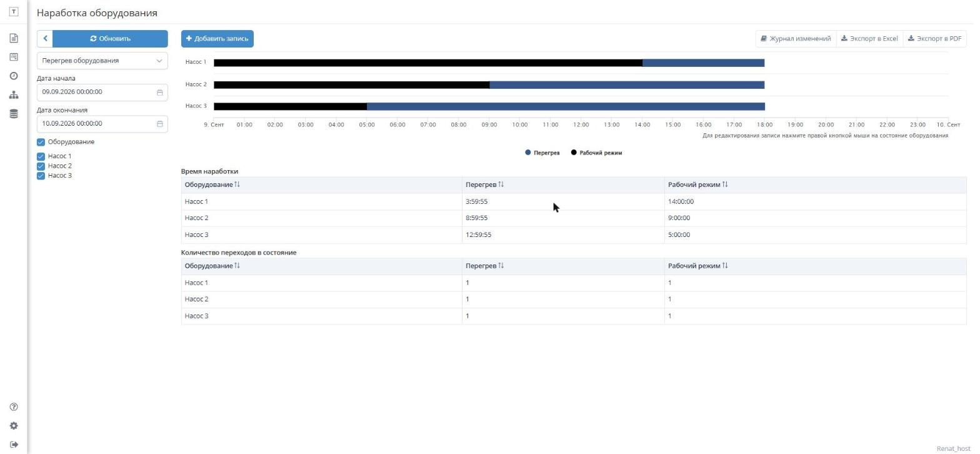Sort Количество переходов table by Рабочий режим

725,266
